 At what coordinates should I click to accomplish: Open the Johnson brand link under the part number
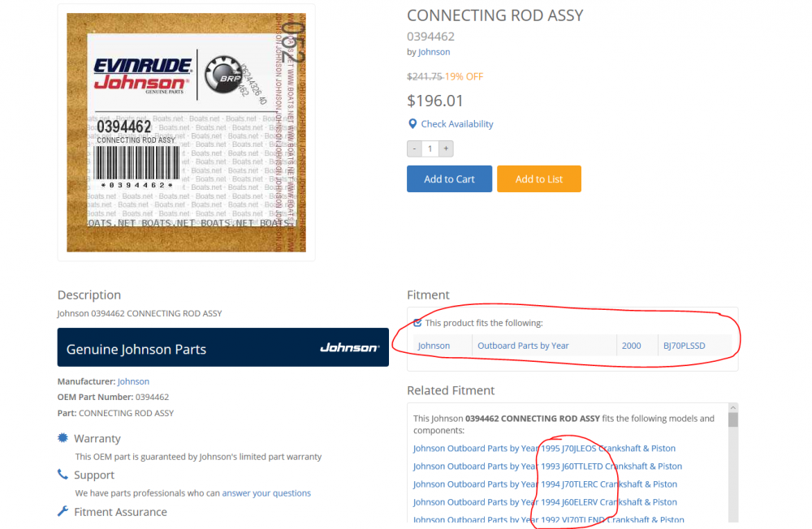click(434, 52)
